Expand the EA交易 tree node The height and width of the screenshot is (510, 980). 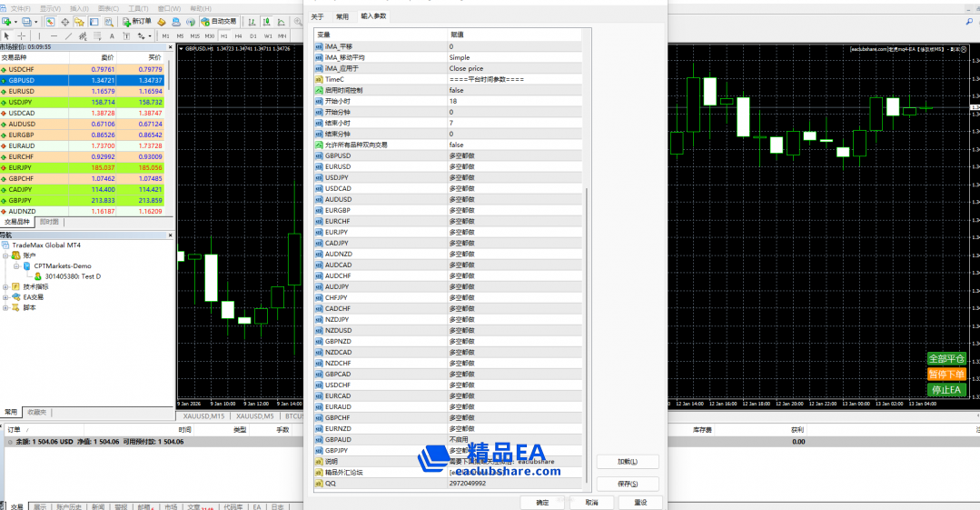[x=5, y=297]
